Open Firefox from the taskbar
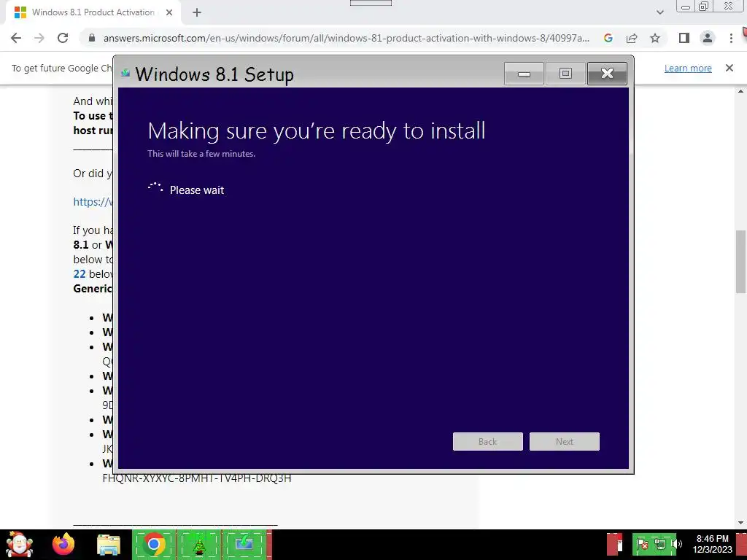 (64, 545)
